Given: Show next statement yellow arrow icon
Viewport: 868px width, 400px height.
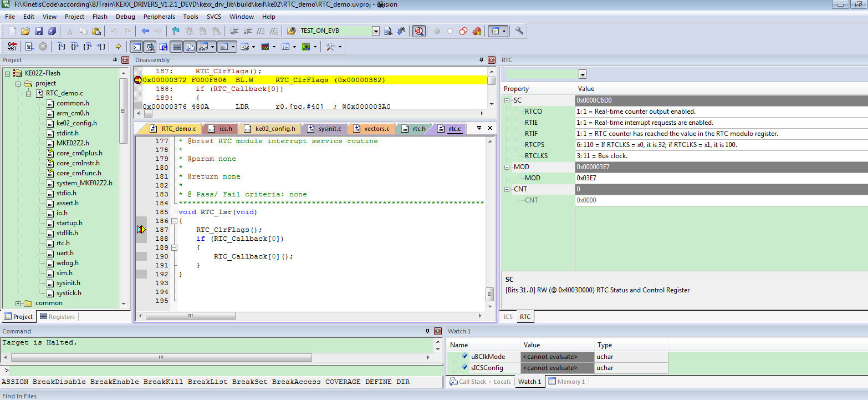Looking at the screenshot, I should click(118, 47).
